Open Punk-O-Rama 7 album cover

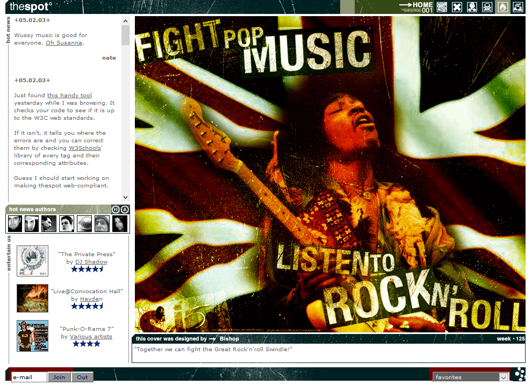[32, 336]
